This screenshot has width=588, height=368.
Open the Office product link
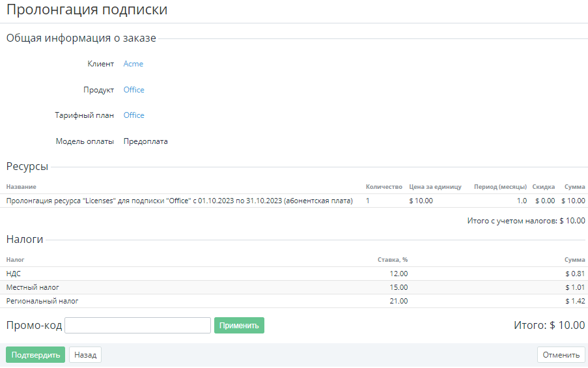coord(133,90)
